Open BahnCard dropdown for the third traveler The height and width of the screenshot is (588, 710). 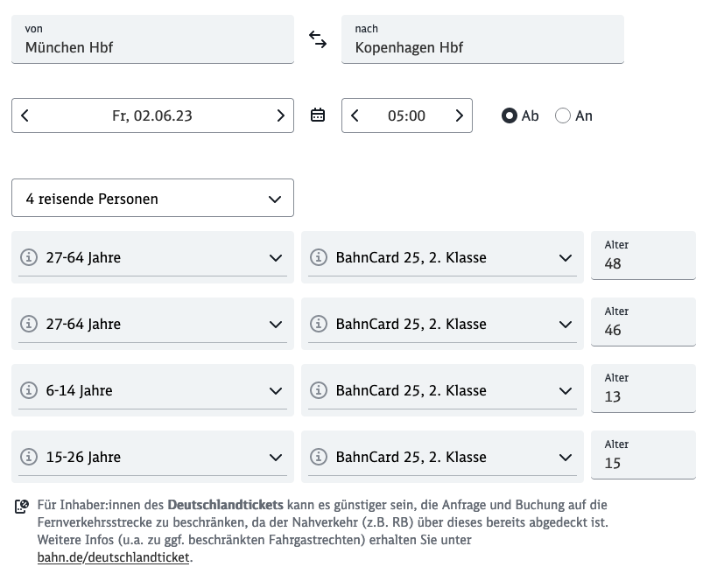click(442, 390)
